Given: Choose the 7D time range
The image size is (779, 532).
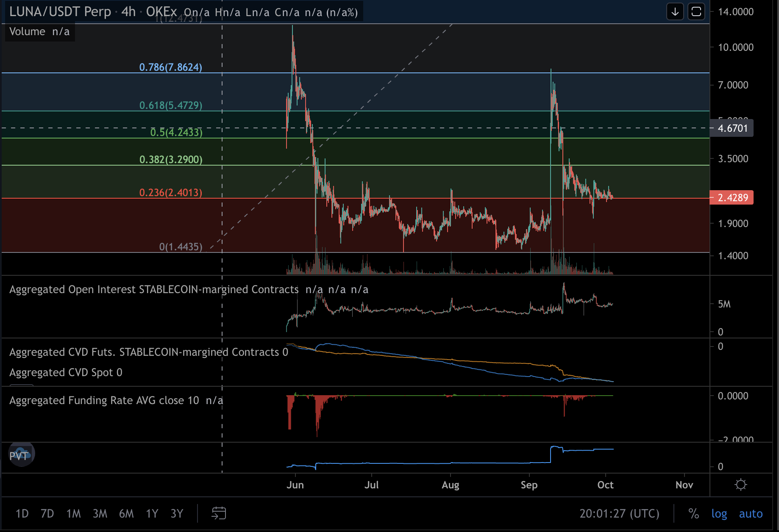Looking at the screenshot, I should pyautogui.click(x=47, y=513).
